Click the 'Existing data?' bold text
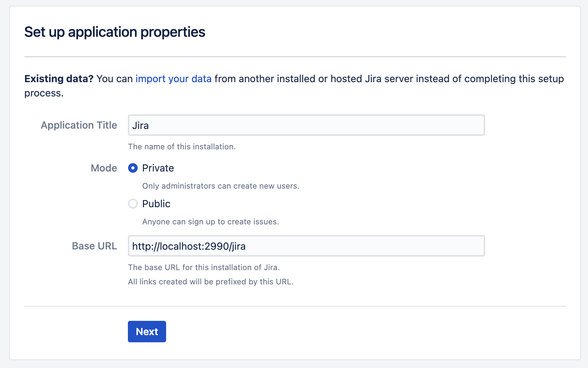 (x=59, y=79)
